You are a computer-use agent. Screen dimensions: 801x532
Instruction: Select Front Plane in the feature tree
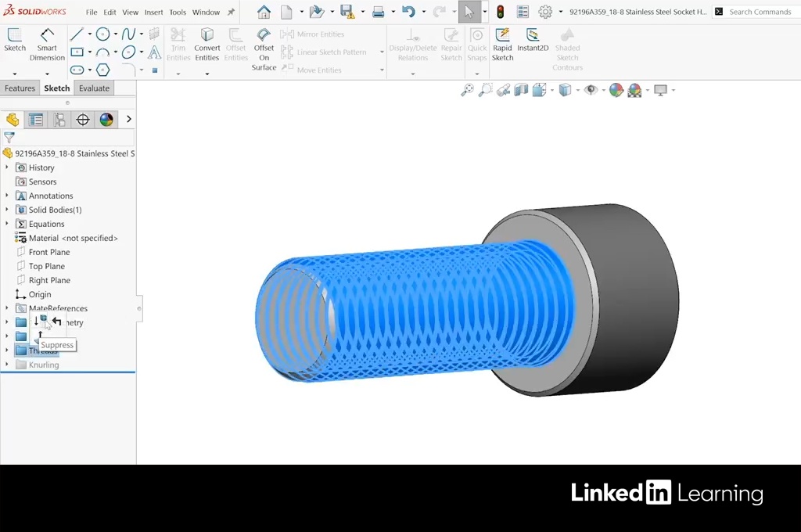pos(49,252)
